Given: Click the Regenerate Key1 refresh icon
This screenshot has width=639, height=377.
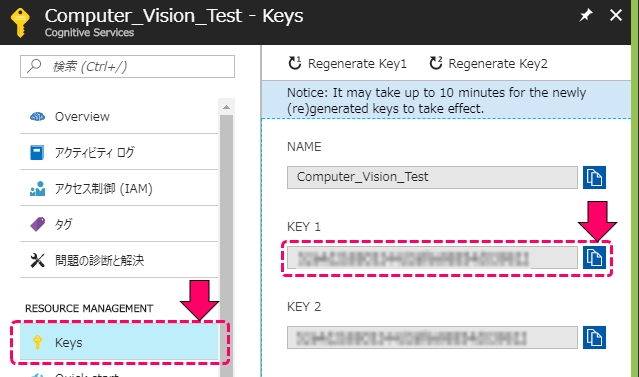Looking at the screenshot, I should click(x=295, y=63).
